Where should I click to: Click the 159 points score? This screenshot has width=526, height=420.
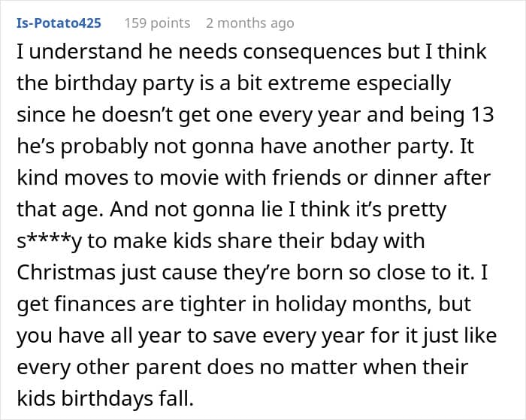156,23
